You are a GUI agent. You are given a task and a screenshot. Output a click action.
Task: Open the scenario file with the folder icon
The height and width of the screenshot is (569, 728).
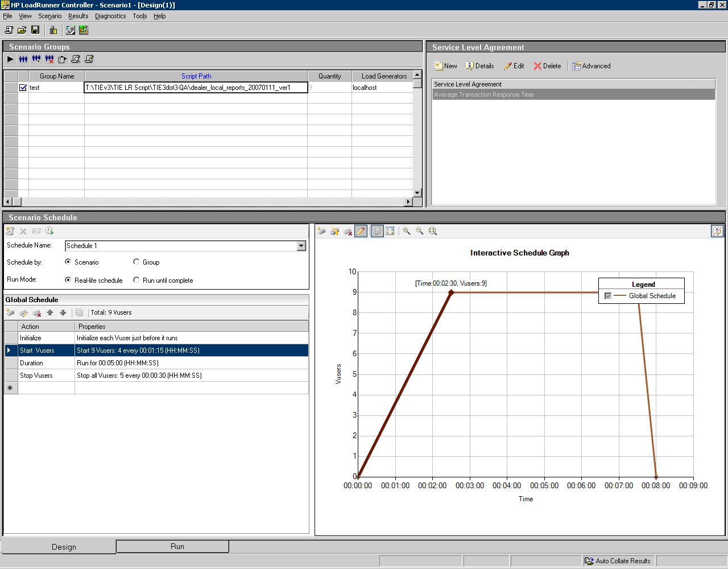point(22,30)
